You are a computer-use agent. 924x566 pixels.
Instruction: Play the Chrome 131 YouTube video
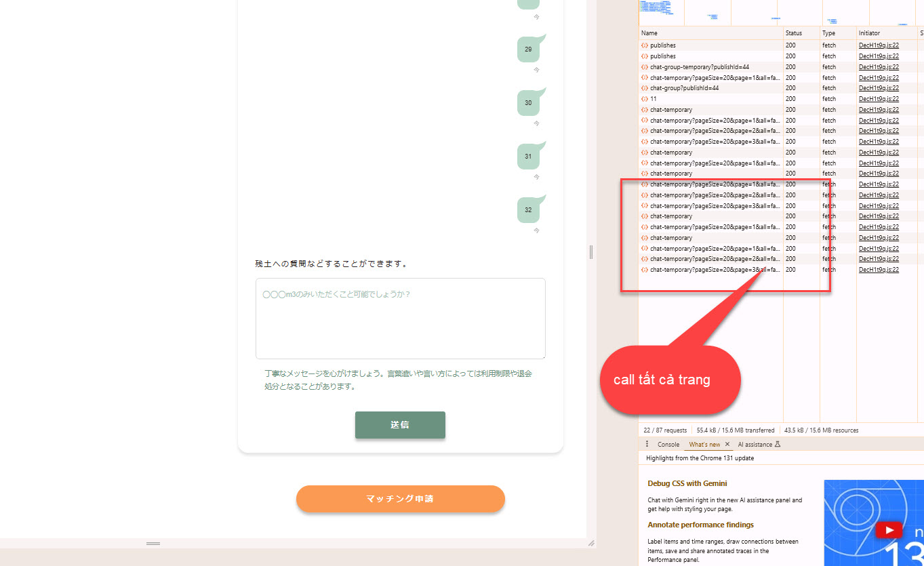(888, 529)
